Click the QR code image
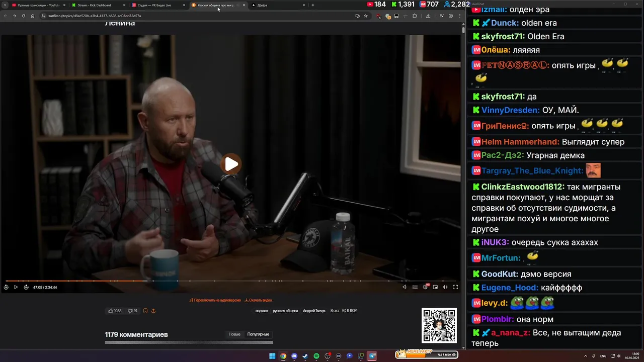The image size is (644, 362). (x=439, y=325)
